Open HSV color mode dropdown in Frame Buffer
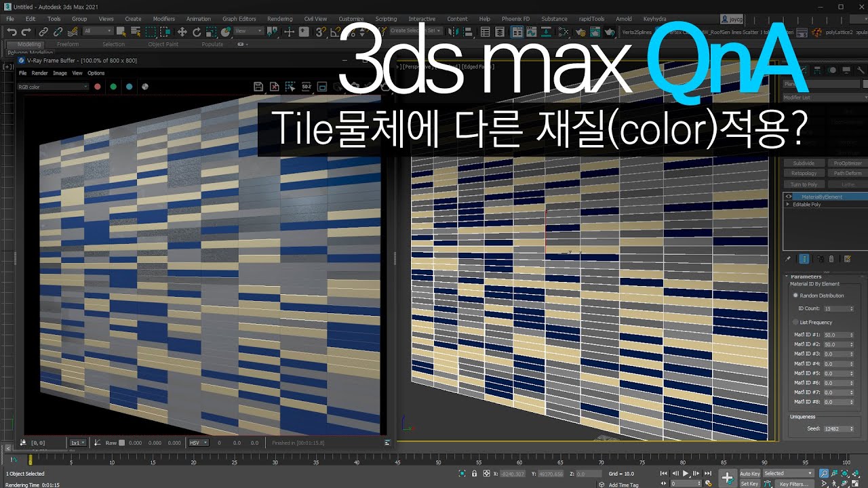 point(199,443)
